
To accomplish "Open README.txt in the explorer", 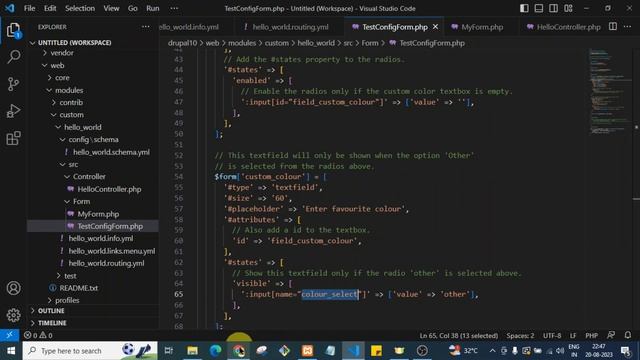I will click(x=78, y=288).
